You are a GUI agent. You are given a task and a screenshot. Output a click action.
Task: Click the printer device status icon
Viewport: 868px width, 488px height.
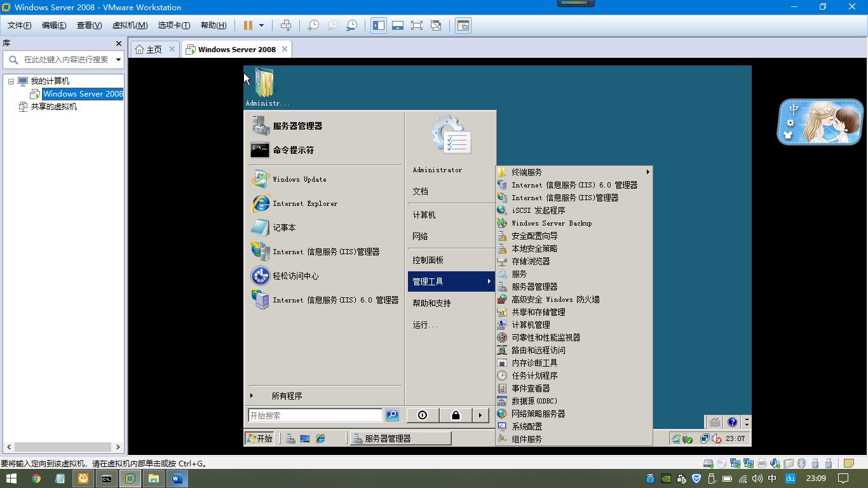click(762, 463)
